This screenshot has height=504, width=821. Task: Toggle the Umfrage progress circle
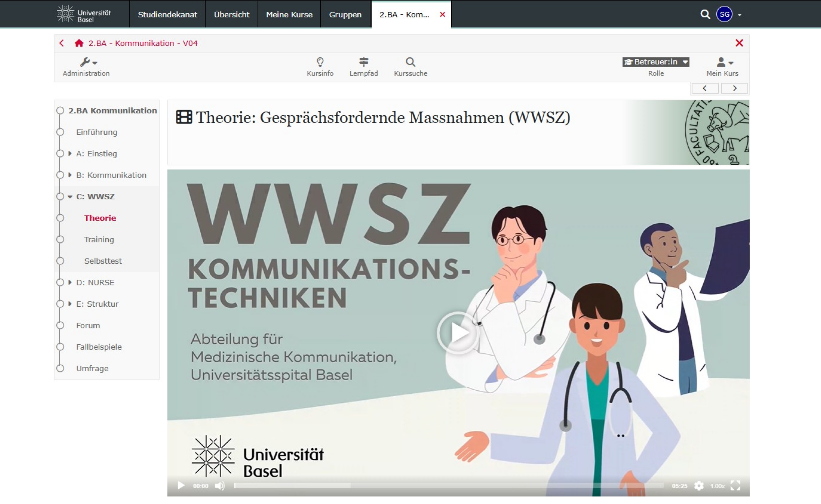click(60, 368)
